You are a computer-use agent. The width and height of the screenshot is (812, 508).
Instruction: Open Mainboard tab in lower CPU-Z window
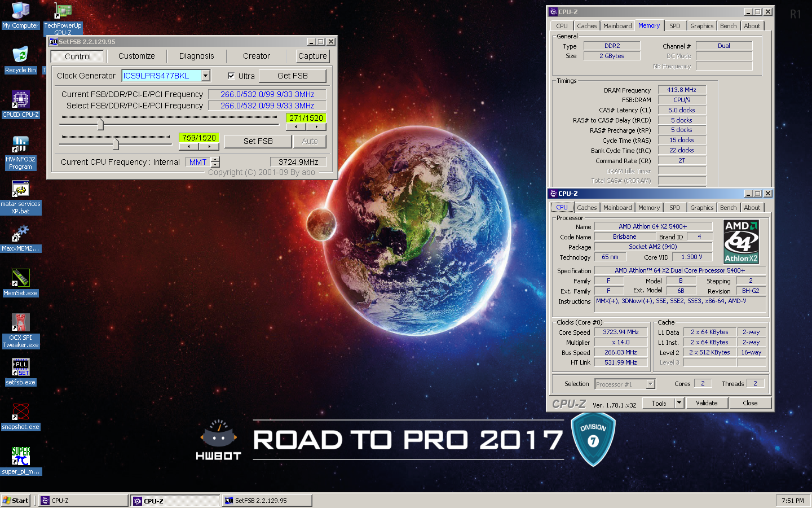(x=617, y=208)
